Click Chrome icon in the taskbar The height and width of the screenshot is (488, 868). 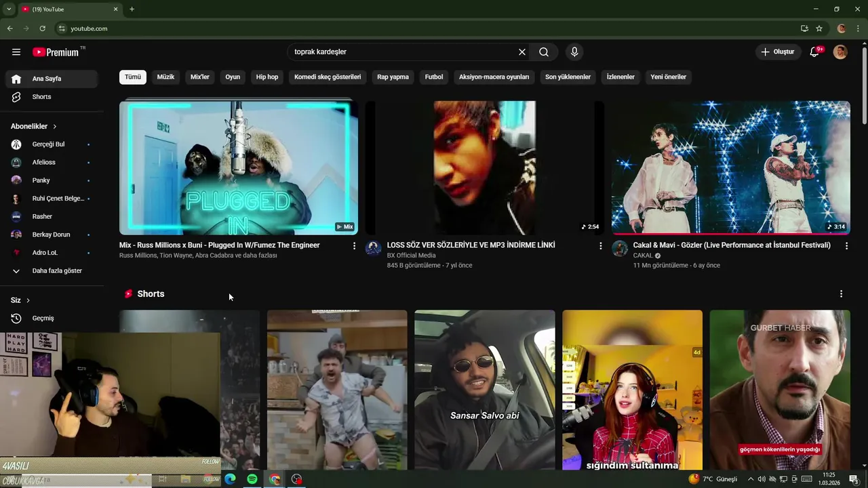point(275,479)
